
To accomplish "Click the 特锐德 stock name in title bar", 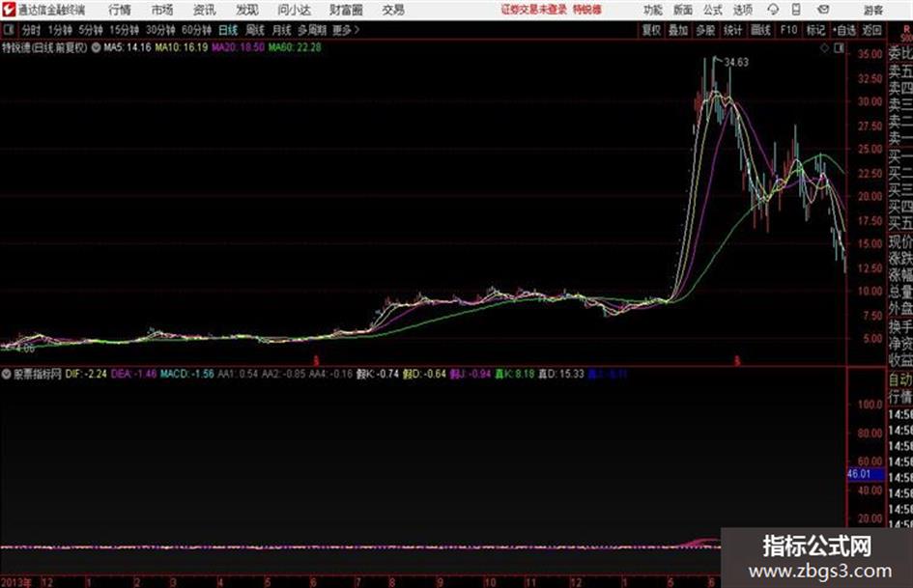I will [x=587, y=10].
